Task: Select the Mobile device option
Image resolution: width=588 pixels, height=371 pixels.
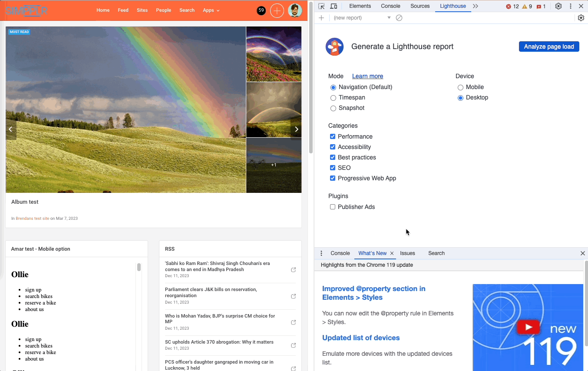Action: point(460,87)
